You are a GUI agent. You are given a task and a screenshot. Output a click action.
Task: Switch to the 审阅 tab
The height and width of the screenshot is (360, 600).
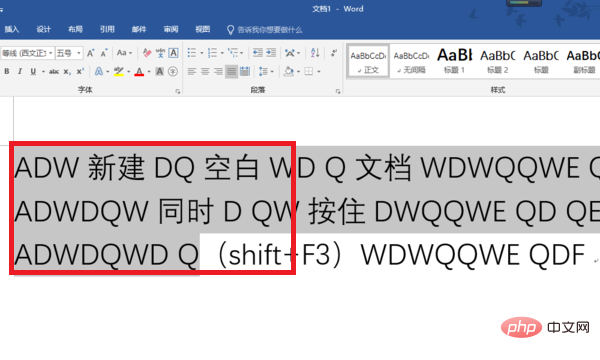pyautogui.click(x=171, y=29)
